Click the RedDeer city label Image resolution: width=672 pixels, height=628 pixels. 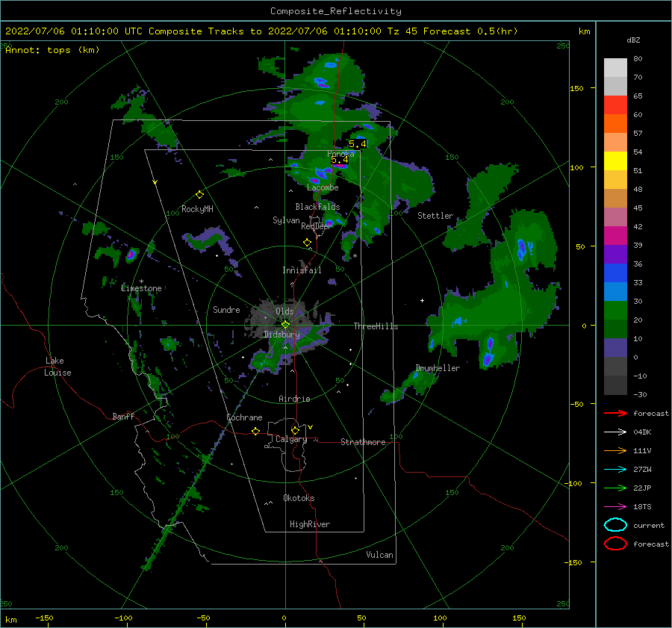(x=317, y=226)
